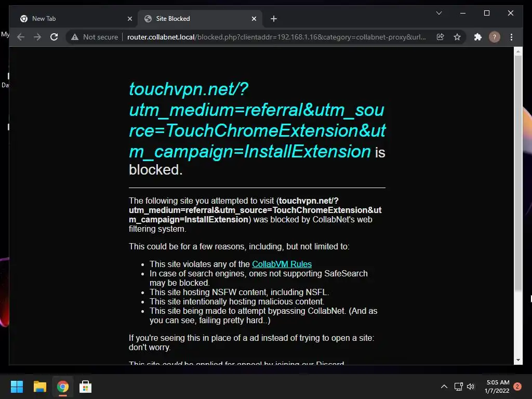This screenshot has width=532, height=399.
Task: Click the address bar URL
Action: (276, 37)
